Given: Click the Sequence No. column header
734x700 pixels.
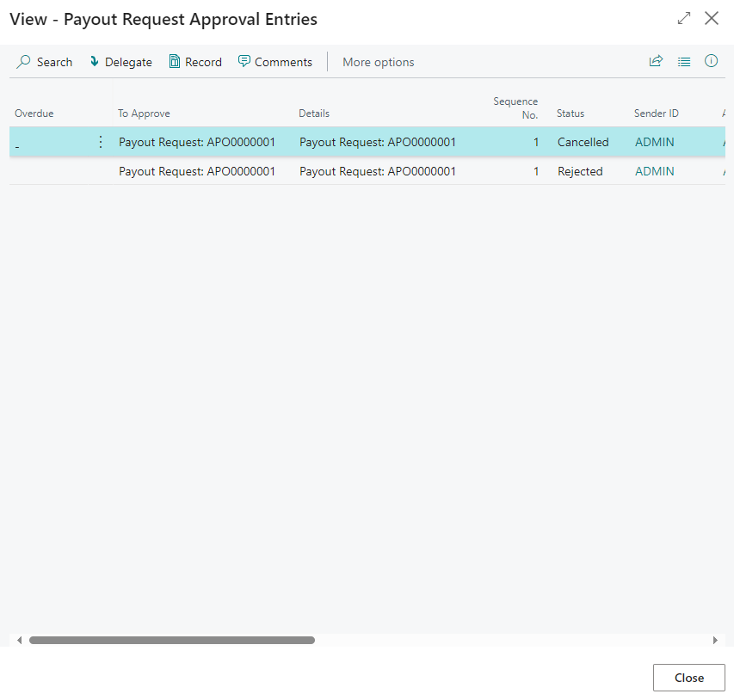Looking at the screenshot, I should pyautogui.click(x=515, y=107).
